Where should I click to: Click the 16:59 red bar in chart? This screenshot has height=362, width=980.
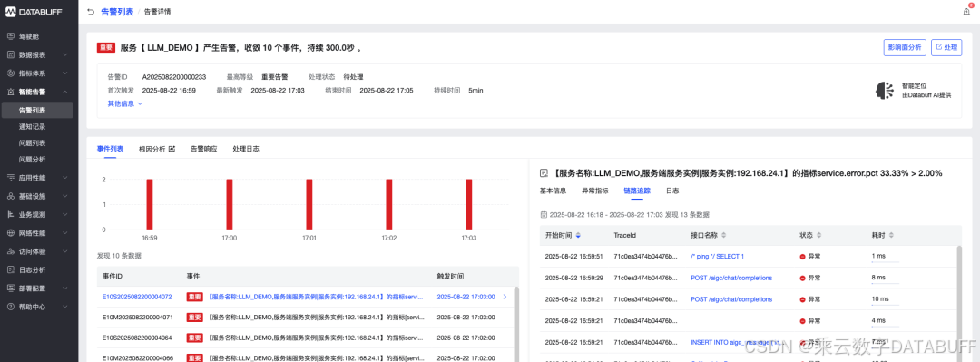(x=150, y=204)
